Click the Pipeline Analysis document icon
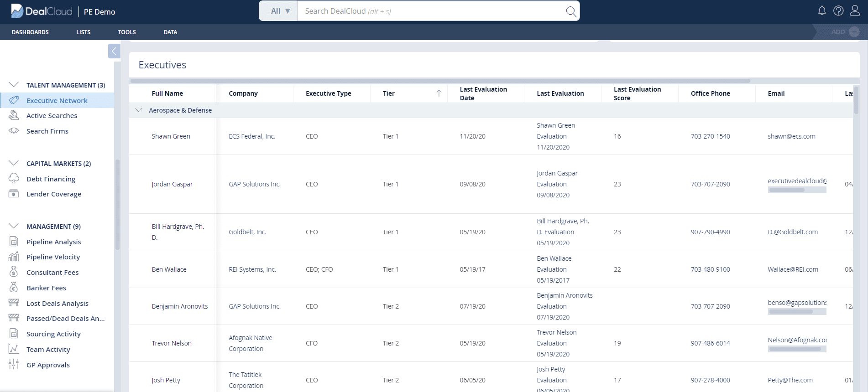 (x=14, y=242)
